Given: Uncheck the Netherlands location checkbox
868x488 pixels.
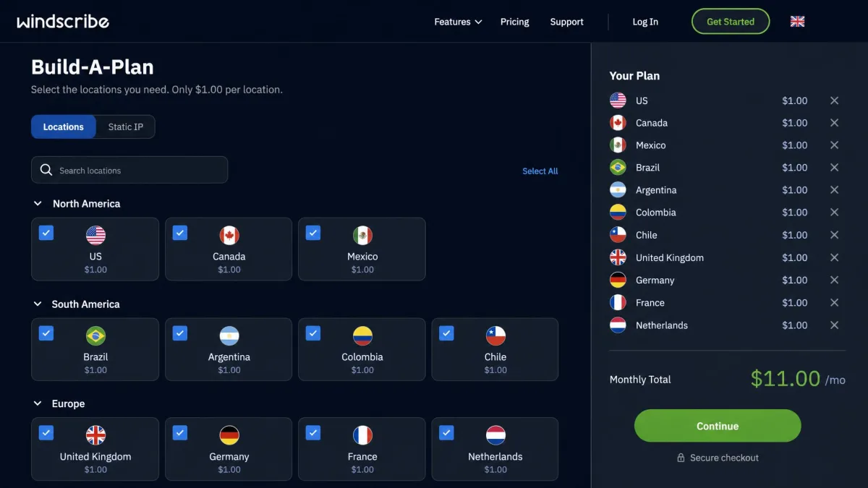Looking at the screenshot, I should 446,432.
